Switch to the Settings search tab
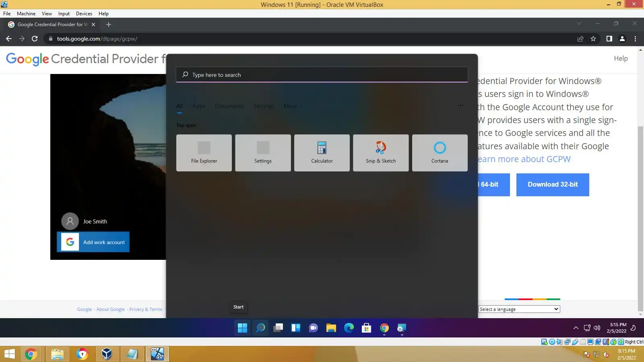The width and height of the screenshot is (644, 362). 264,106
